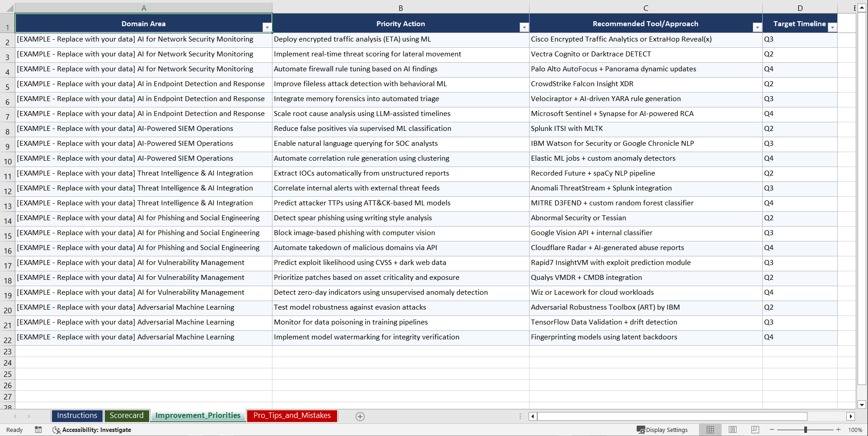The width and height of the screenshot is (868, 436).
Task: Click the 100% zoom level indicator
Action: (x=855, y=430)
